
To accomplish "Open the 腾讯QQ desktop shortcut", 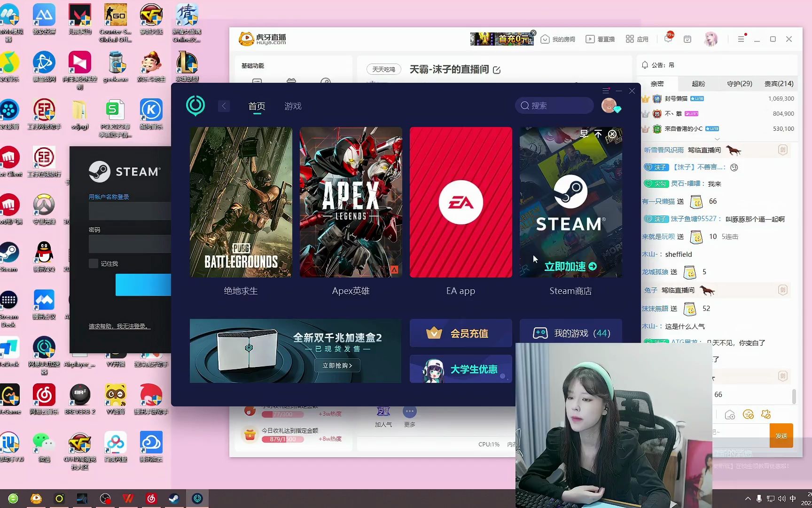I will pyautogui.click(x=44, y=257).
